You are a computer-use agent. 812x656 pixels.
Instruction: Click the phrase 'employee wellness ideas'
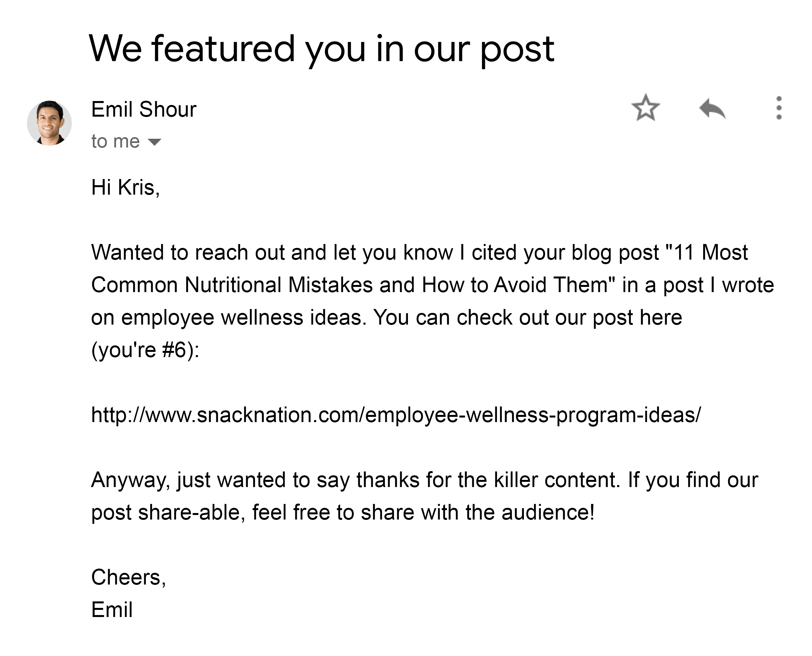click(x=242, y=317)
